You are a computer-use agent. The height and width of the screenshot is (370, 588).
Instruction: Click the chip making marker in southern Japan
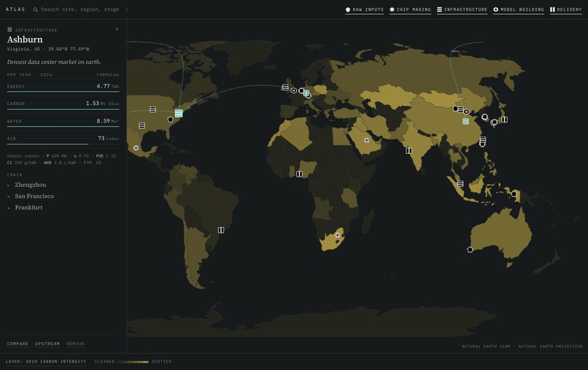[x=494, y=123]
